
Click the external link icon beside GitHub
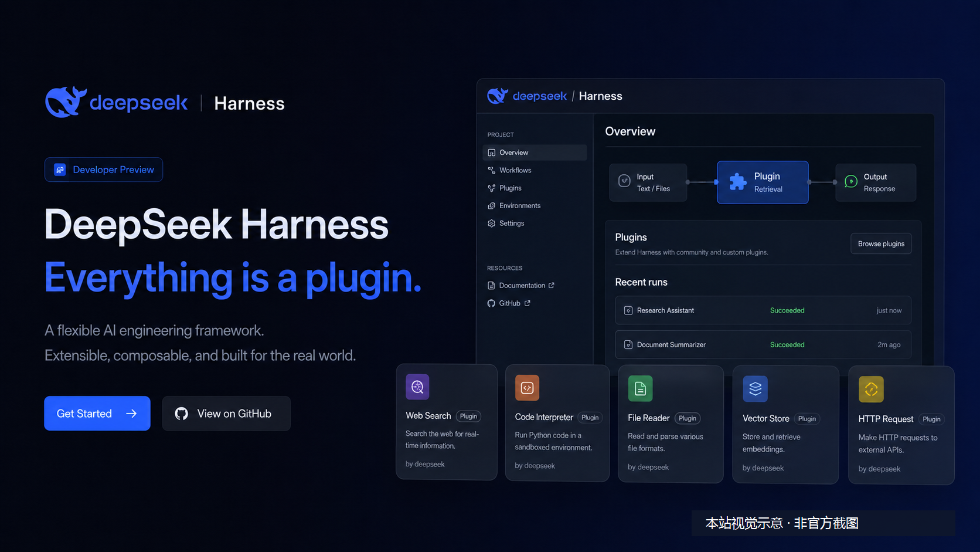coord(528,303)
